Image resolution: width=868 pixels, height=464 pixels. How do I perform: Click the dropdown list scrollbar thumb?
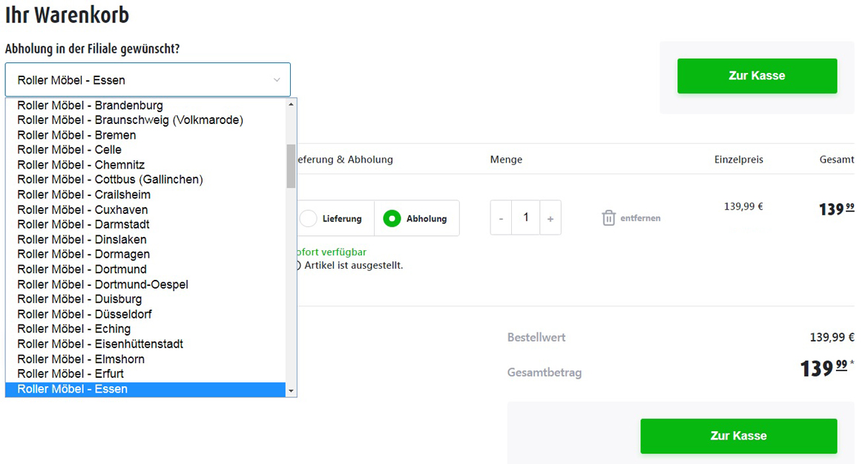(291, 166)
